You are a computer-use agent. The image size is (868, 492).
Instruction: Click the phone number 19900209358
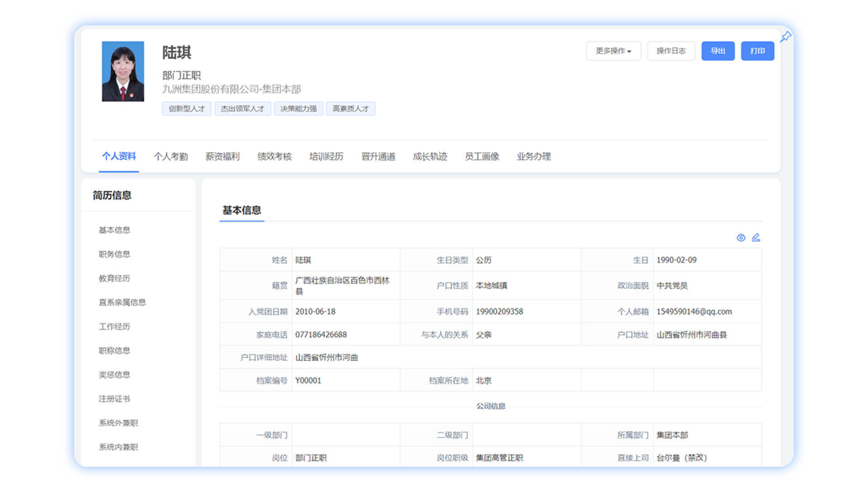499,312
